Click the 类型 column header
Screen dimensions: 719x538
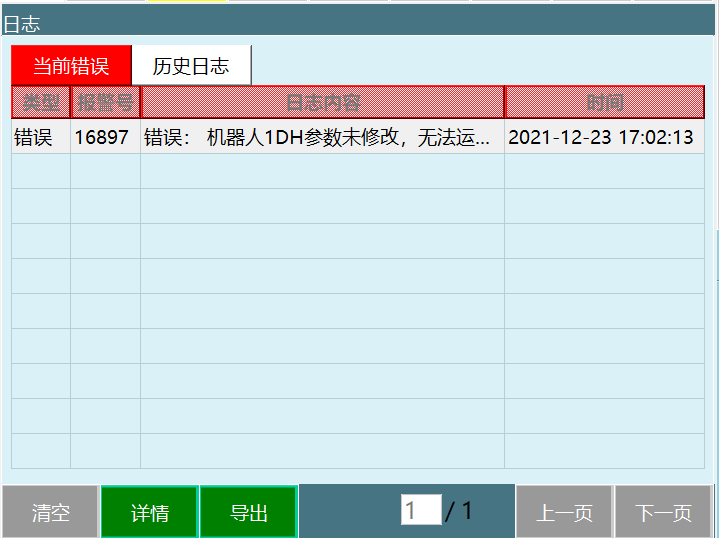pos(41,102)
